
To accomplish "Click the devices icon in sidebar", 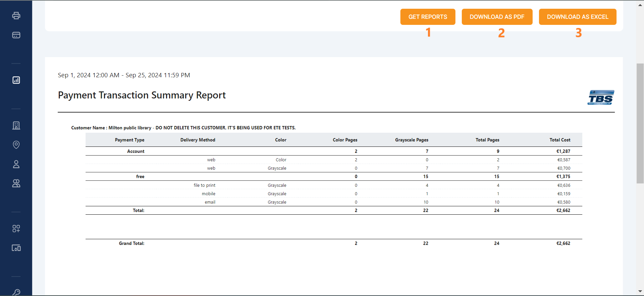I will [x=16, y=248].
